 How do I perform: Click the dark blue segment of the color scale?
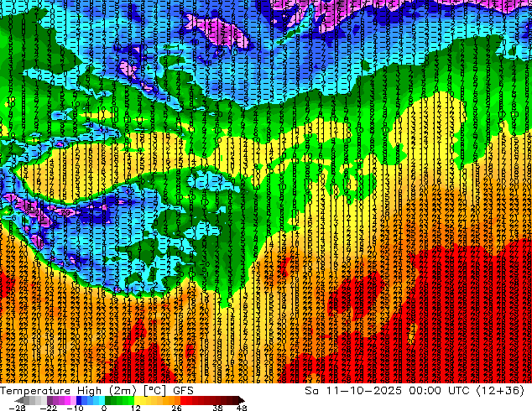point(79,400)
